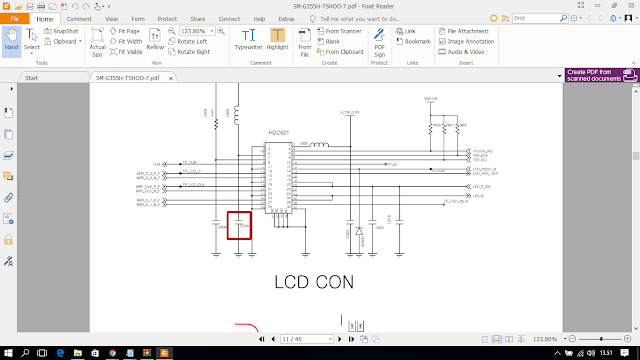Toggle facing pages display mode

509,339
